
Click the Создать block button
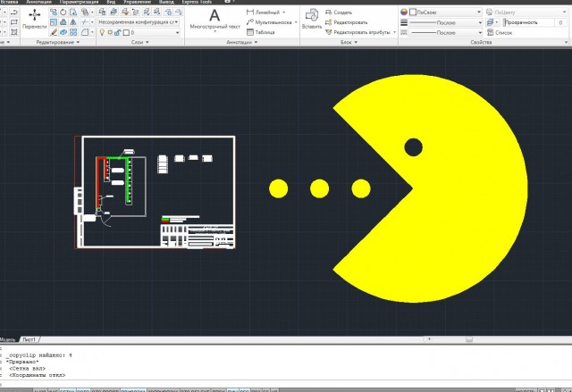[x=342, y=13]
